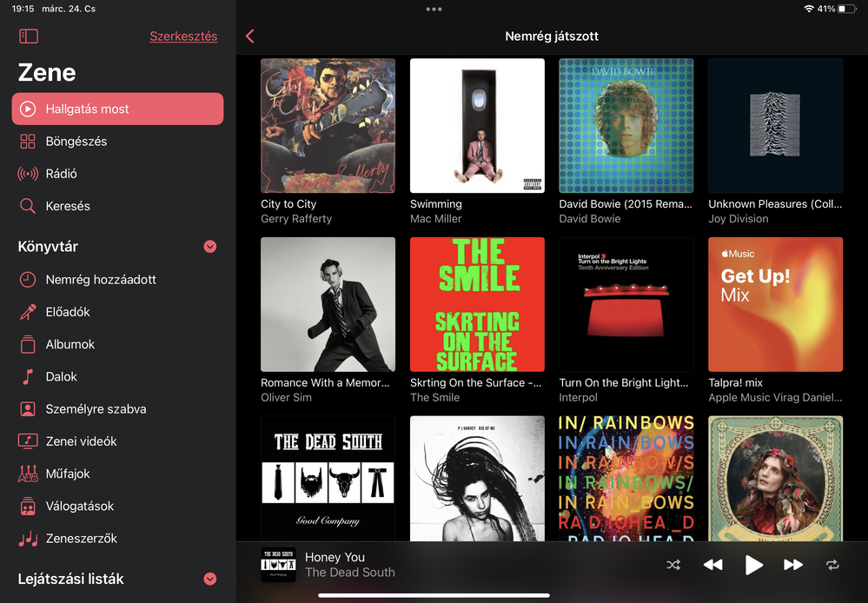Viewport: 868px width, 603px height.
Task: Click the Rádió broadcast icon
Action: pyautogui.click(x=28, y=174)
